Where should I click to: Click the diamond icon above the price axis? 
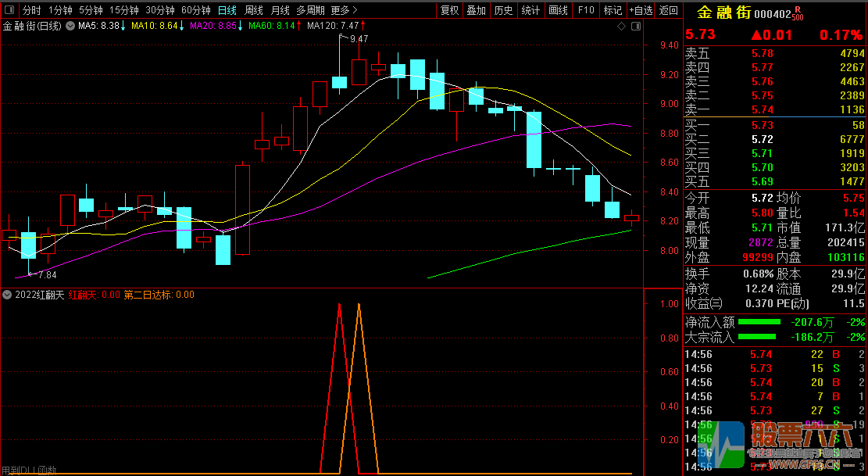tap(621, 27)
